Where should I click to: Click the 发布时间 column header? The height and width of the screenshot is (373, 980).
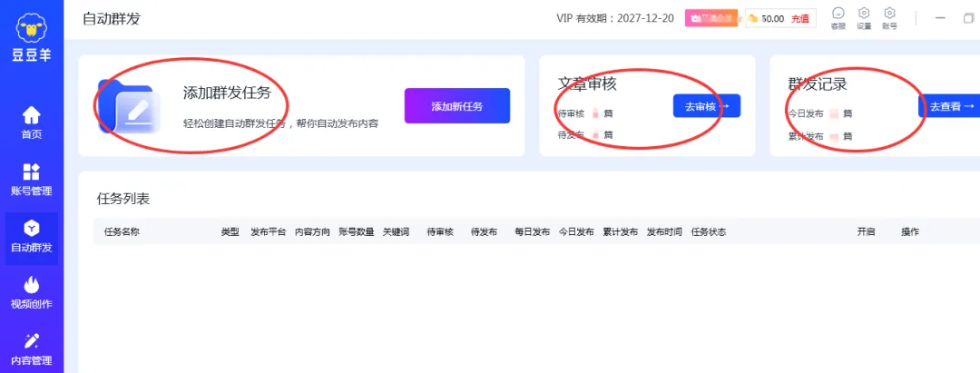[x=664, y=231]
